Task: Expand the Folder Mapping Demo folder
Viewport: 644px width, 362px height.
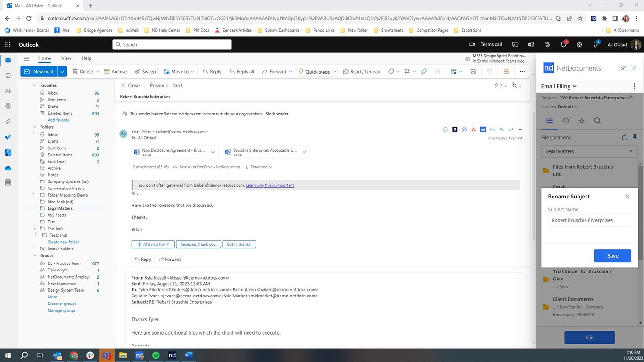Action: tap(33, 194)
